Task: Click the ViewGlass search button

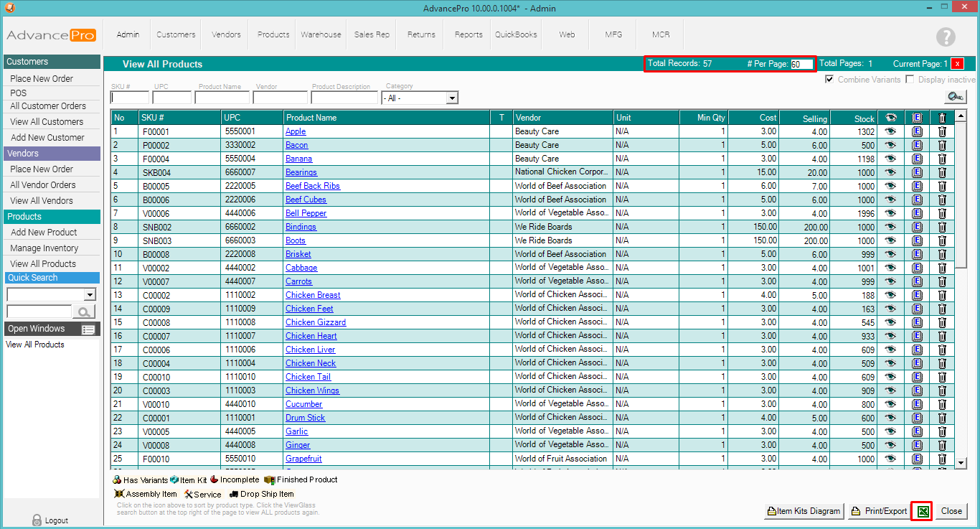Action: pos(955,97)
